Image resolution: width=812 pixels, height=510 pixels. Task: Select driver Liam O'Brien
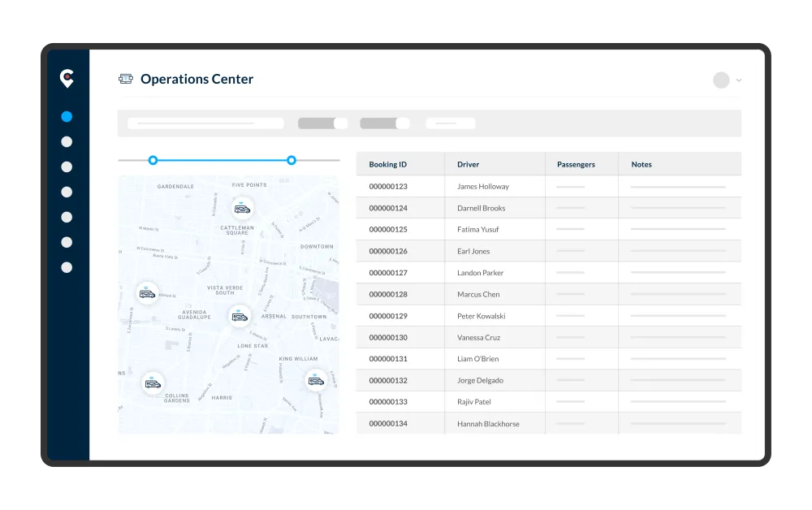tap(478, 359)
